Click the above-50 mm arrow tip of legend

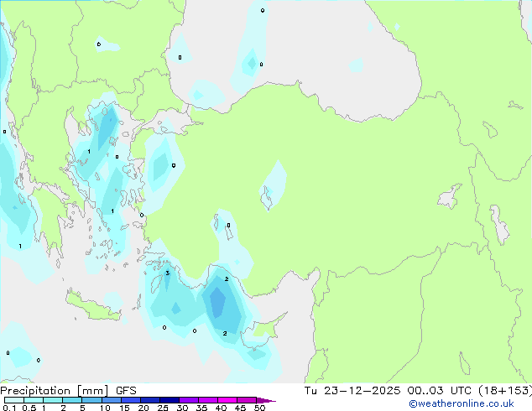(x=266, y=400)
